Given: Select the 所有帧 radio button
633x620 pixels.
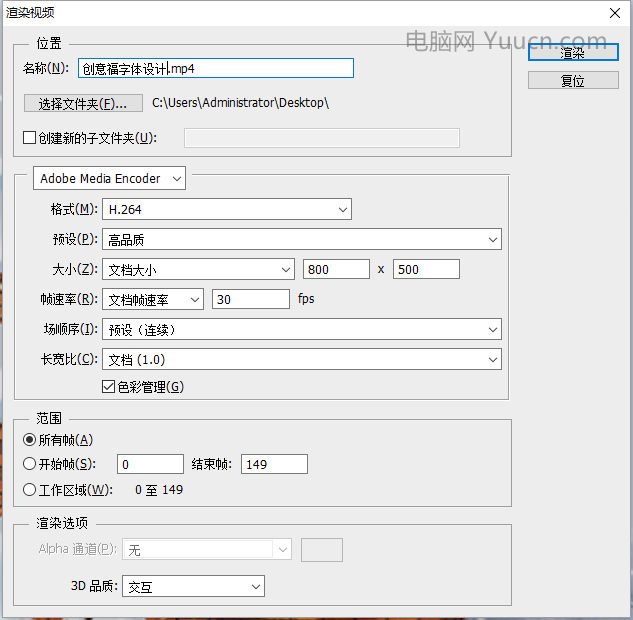Looking at the screenshot, I should 29,440.
